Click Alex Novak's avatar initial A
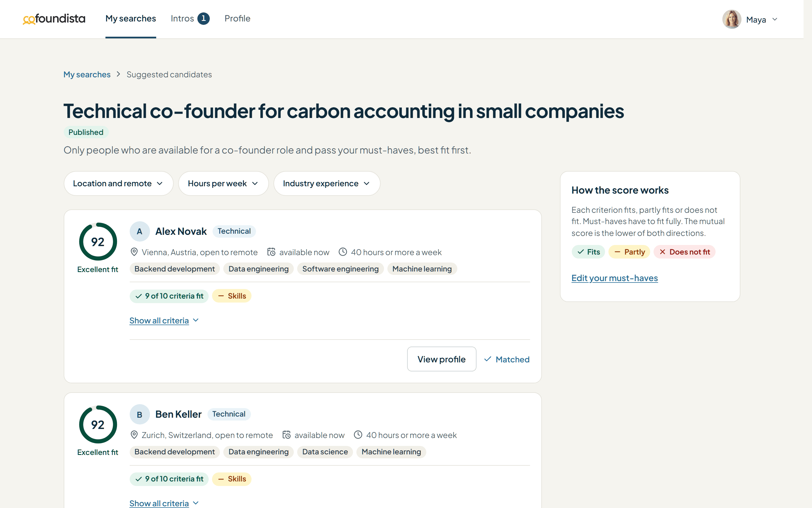Viewport: 812px width, 508px height. 140,231
